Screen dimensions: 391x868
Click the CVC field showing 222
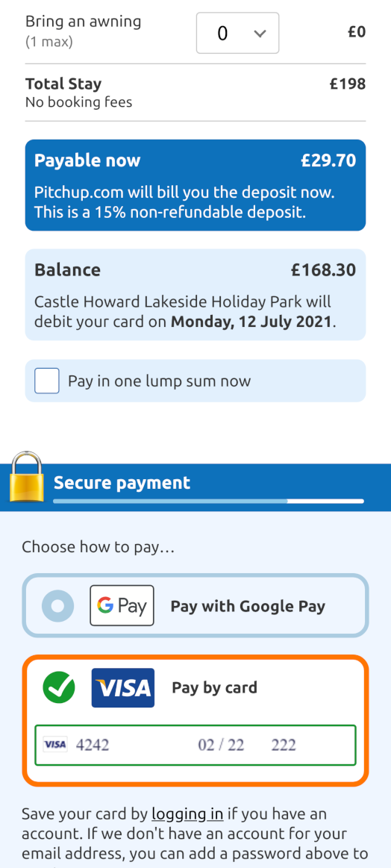click(284, 745)
